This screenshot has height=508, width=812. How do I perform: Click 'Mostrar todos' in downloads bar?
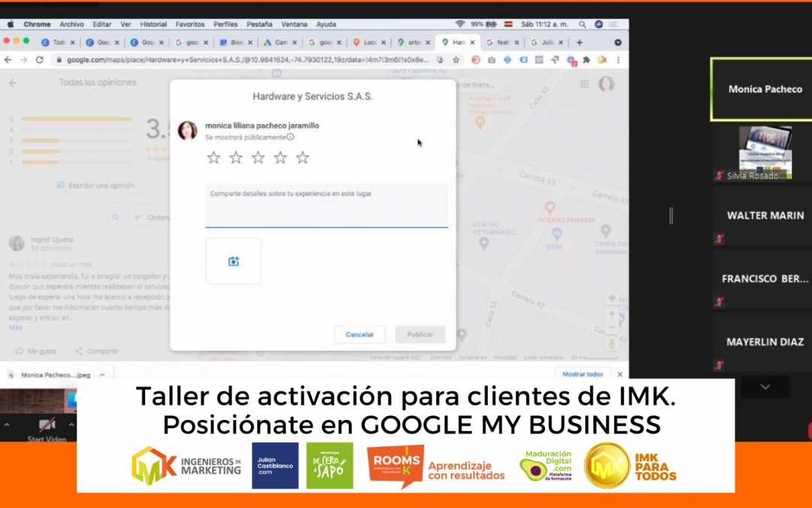coord(583,374)
